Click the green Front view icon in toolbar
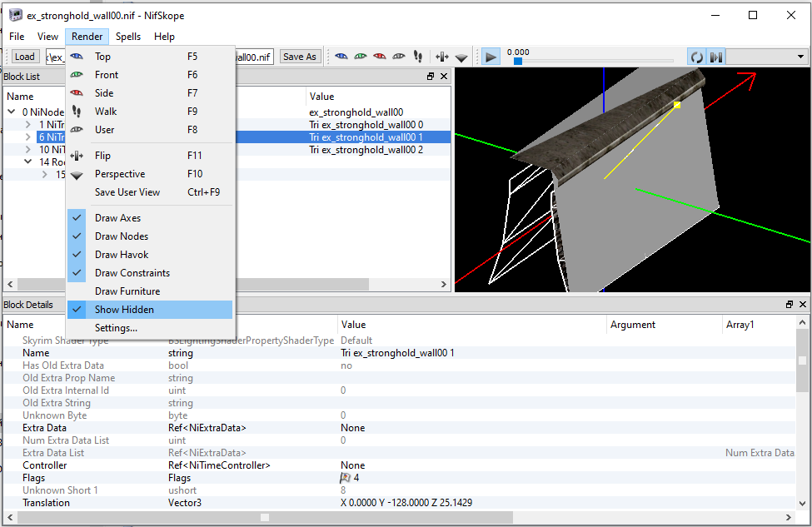812x527 pixels. [361, 57]
